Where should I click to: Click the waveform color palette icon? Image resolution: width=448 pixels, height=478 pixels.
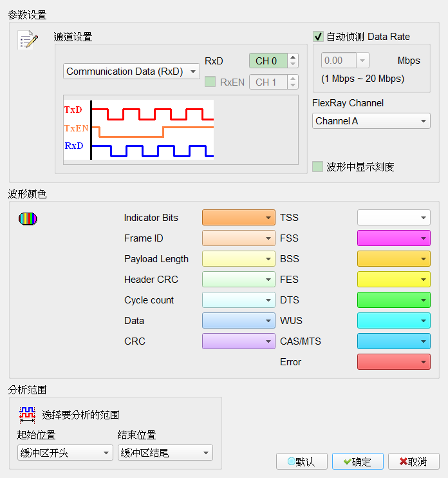pos(28,218)
